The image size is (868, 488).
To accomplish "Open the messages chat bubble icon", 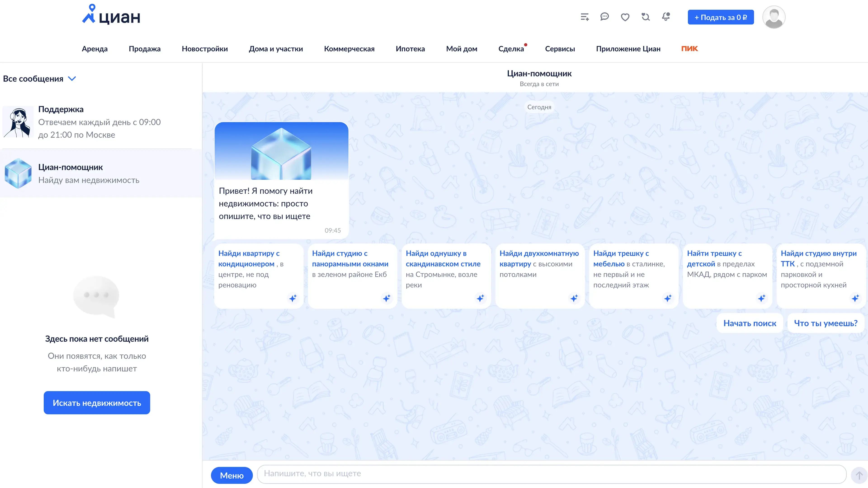I will click(604, 16).
